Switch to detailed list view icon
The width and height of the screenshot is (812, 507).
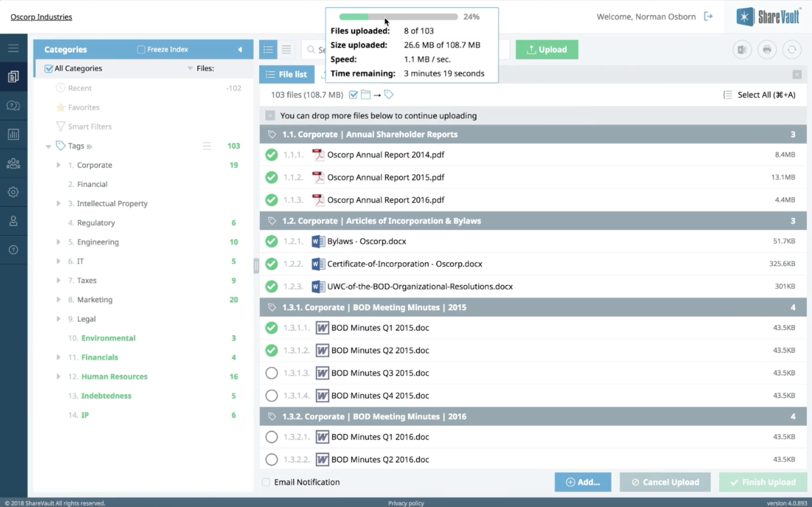[268, 50]
